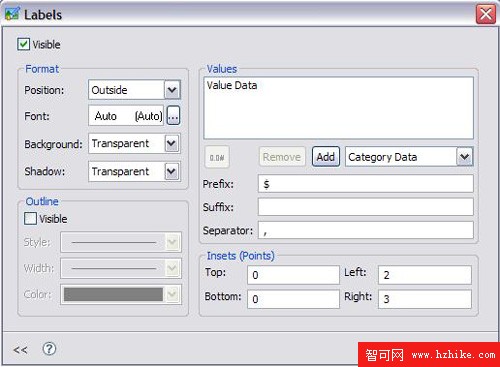Viewport: 500px width, 367px height.
Task: Click the Labels dialog title icon
Action: click(x=12, y=14)
